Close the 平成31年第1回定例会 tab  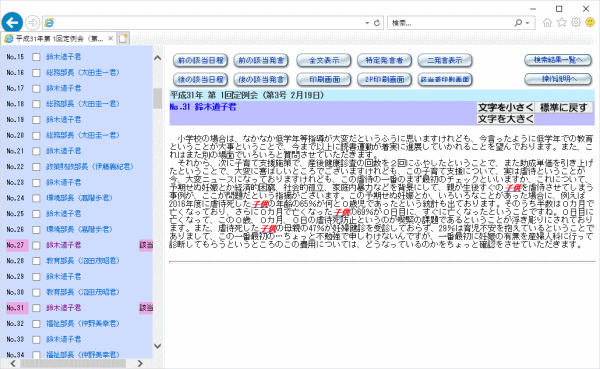(x=111, y=38)
